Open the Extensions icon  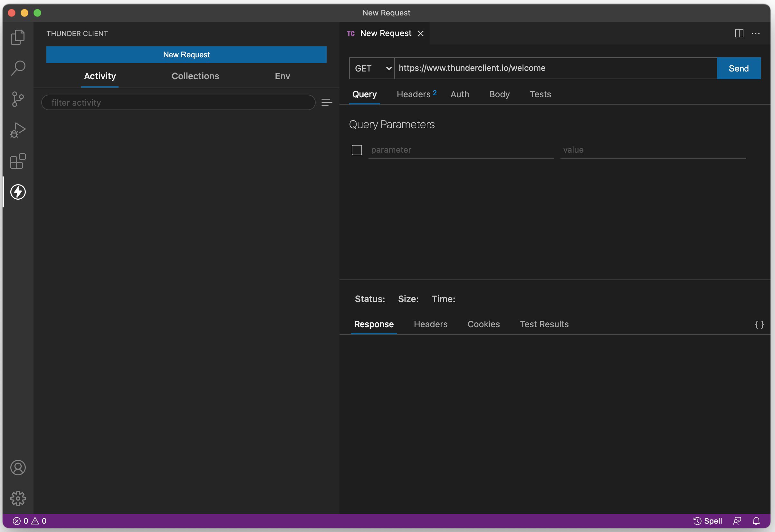18,161
